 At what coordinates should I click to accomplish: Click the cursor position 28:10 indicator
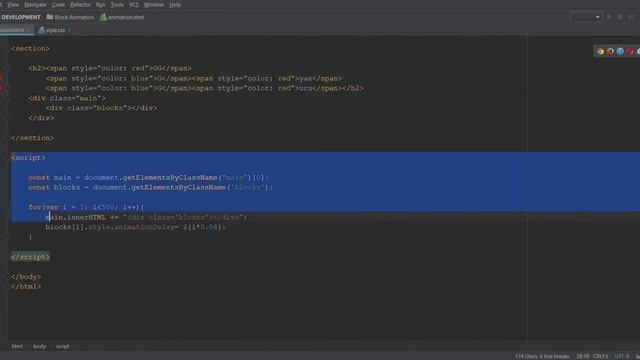[x=582, y=356]
